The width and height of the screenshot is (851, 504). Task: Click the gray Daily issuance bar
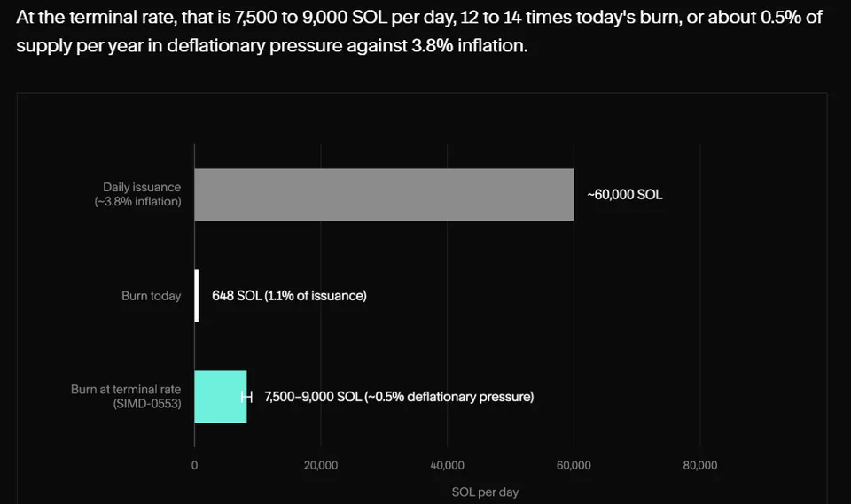384,194
